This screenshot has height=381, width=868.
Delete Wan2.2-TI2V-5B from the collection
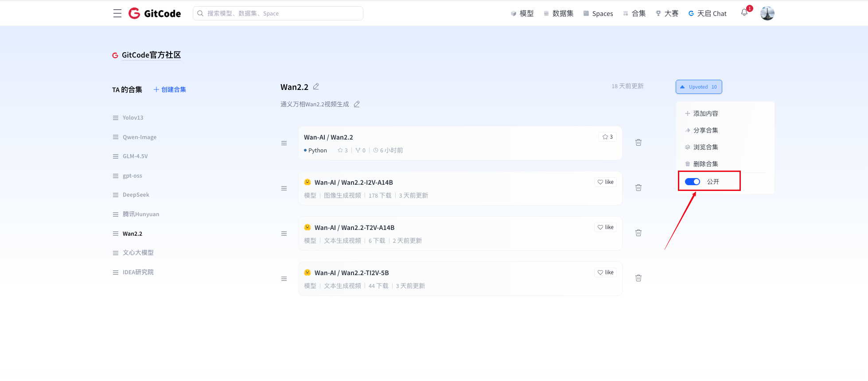638,278
